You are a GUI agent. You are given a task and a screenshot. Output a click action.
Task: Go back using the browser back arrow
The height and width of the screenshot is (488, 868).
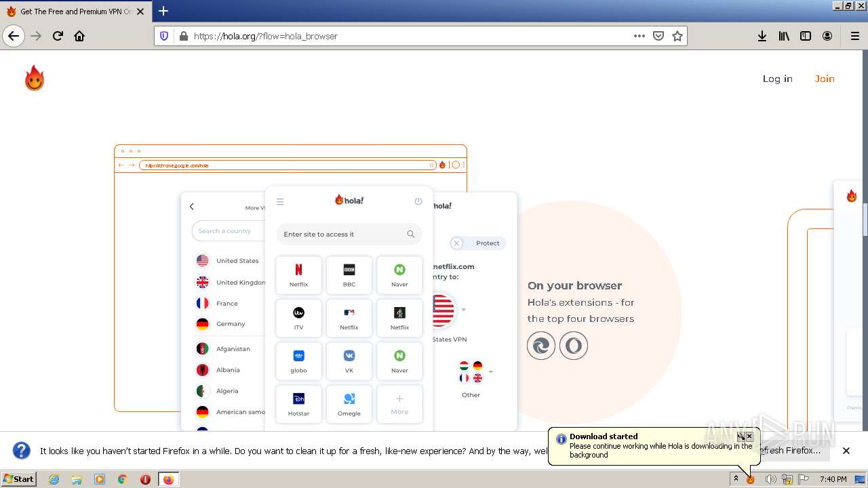pos(14,36)
